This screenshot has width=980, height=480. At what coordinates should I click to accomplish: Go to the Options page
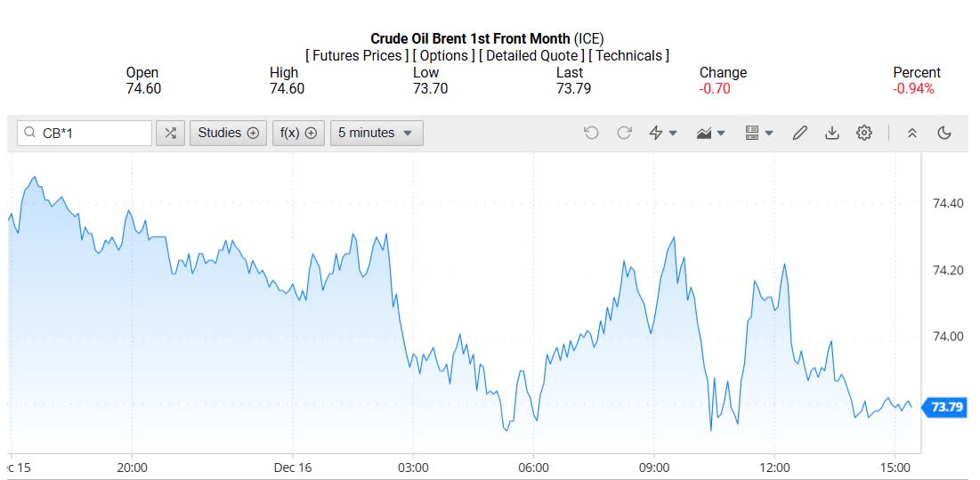444,55
